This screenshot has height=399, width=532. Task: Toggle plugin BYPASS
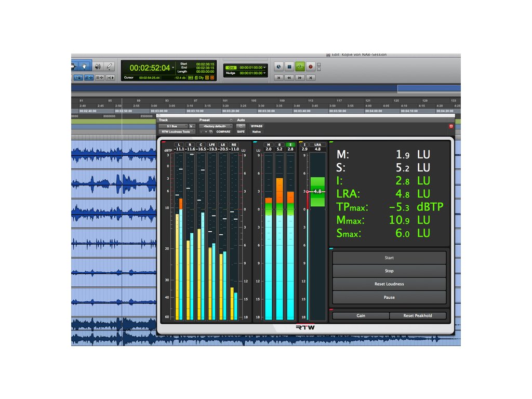(x=257, y=126)
